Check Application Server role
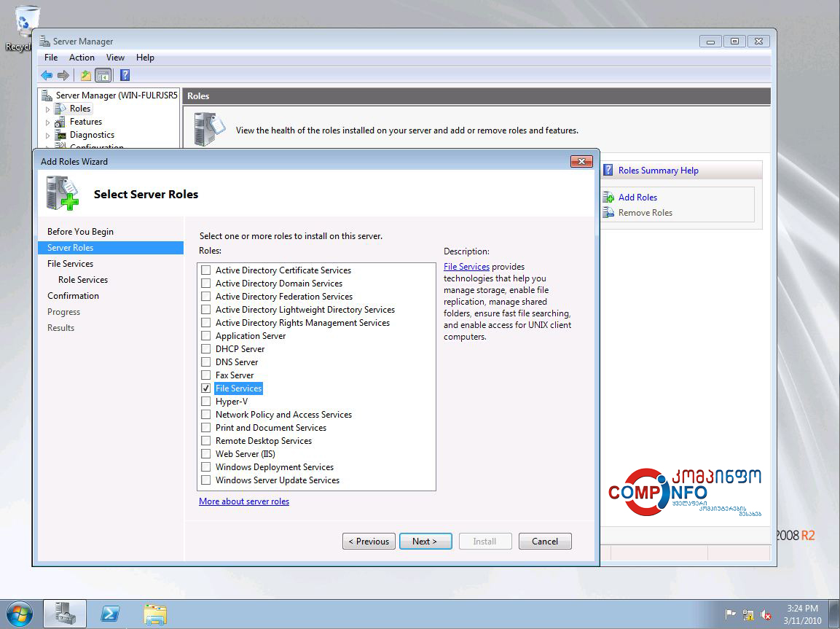 pyautogui.click(x=205, y=336)
